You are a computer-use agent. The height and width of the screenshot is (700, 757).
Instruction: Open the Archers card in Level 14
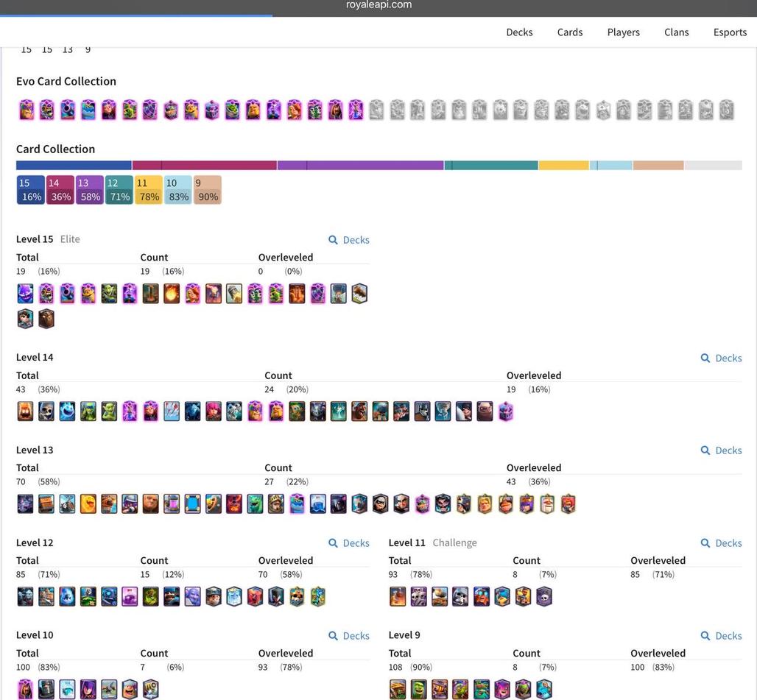[x=213, y=411]
